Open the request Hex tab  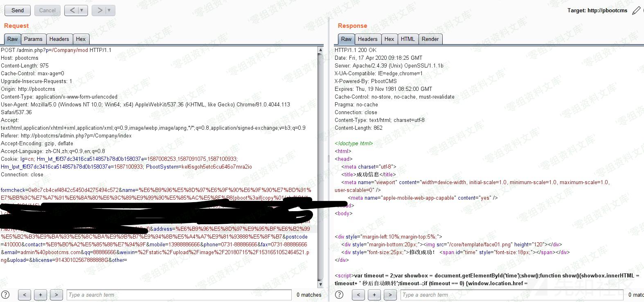(x=81, y=39)
